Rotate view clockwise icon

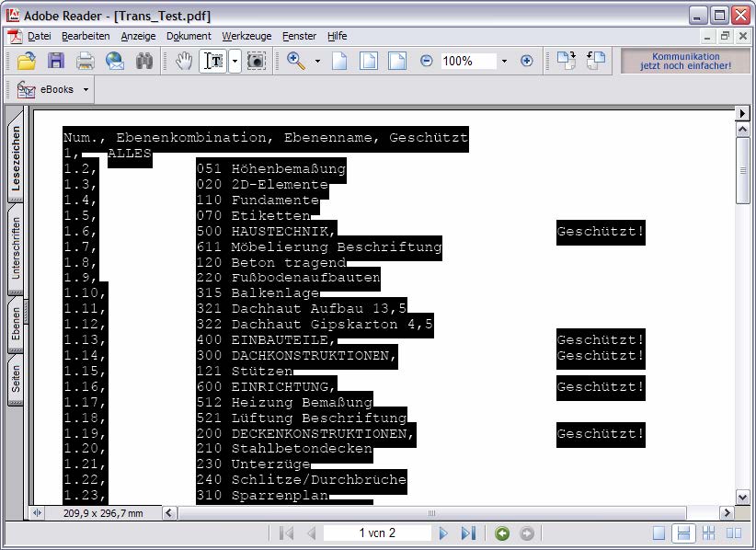pos(566,62)
